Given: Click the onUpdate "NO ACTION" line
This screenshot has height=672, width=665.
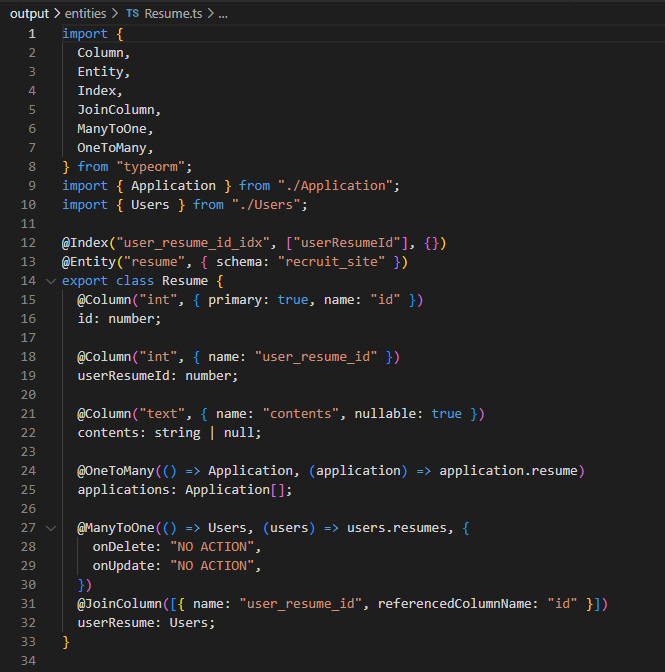Looking at the screenshot, I should pos(177,566).
